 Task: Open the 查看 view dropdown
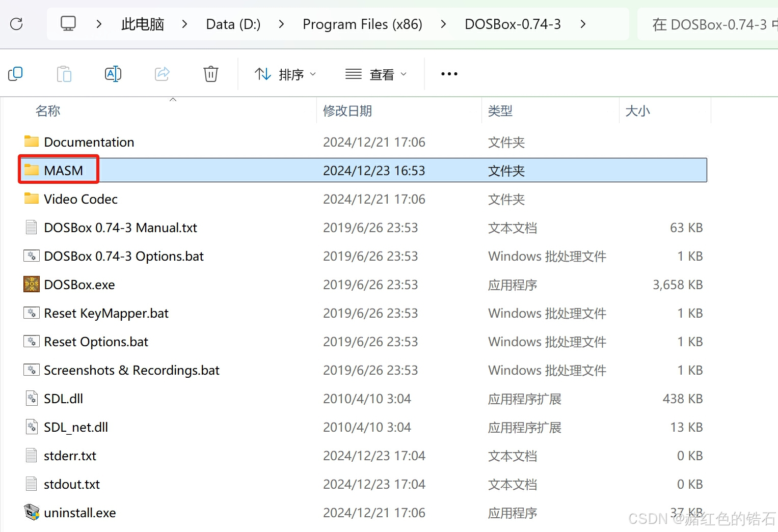pyautogui.click(x=377, y=74)
